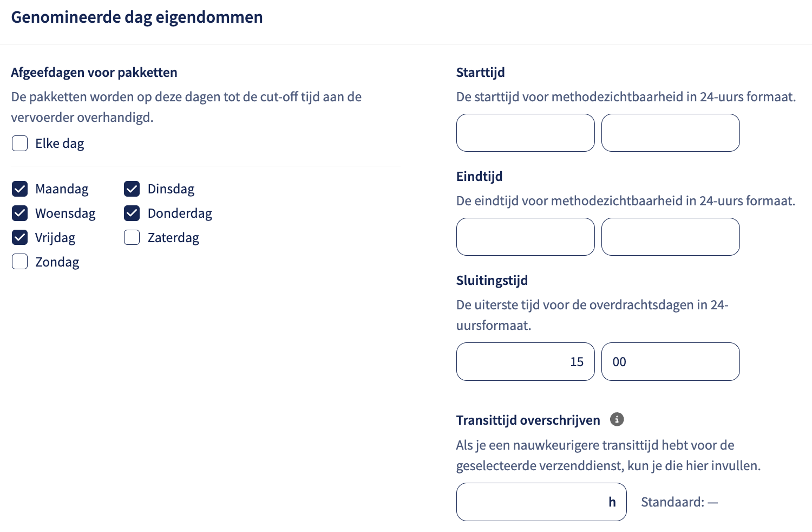Untick Woensdag handover day

pyautogui.click(x=20, y=213)
